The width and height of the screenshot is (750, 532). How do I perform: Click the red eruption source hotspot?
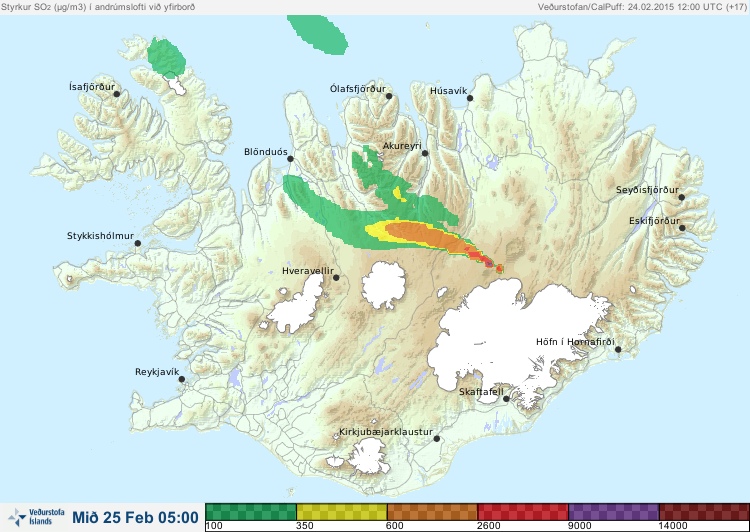(499, 269)
